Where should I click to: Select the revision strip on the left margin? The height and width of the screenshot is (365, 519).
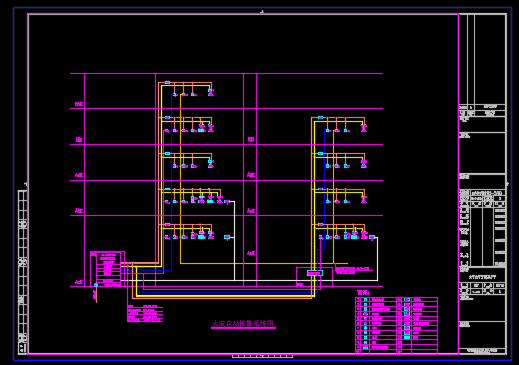(22, 272)
